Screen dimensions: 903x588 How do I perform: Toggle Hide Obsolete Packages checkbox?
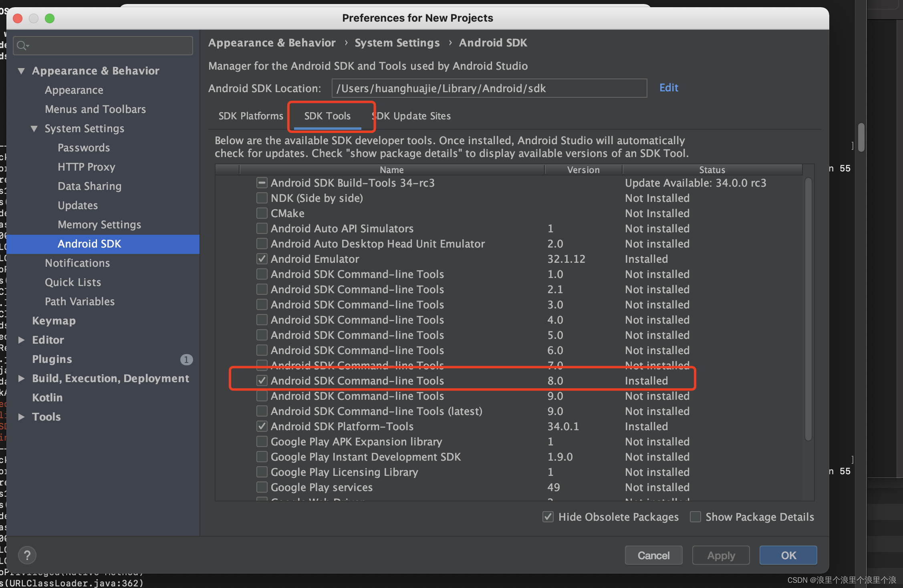point(548,517)
